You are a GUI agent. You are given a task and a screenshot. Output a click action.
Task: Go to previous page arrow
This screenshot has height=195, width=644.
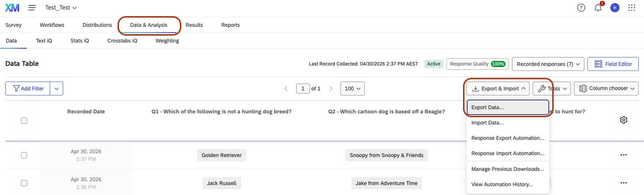click(286, 88)
